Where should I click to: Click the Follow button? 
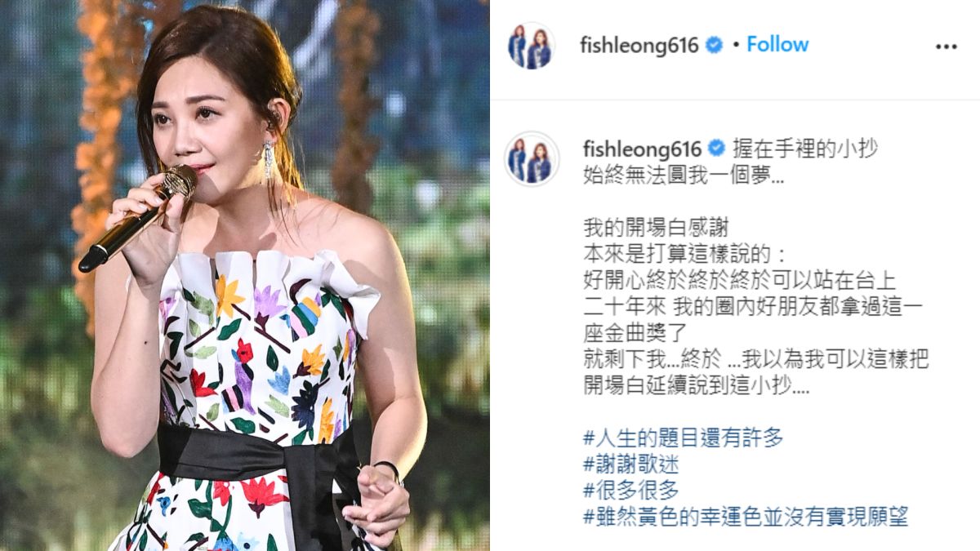(x=777, y=44)
